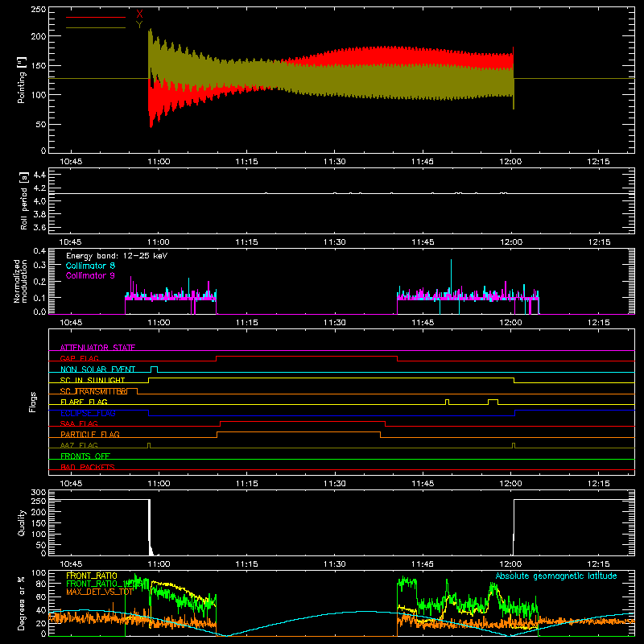Screen dimensions: 644x644
Task: Click the red X legend line
Action: 96,17
